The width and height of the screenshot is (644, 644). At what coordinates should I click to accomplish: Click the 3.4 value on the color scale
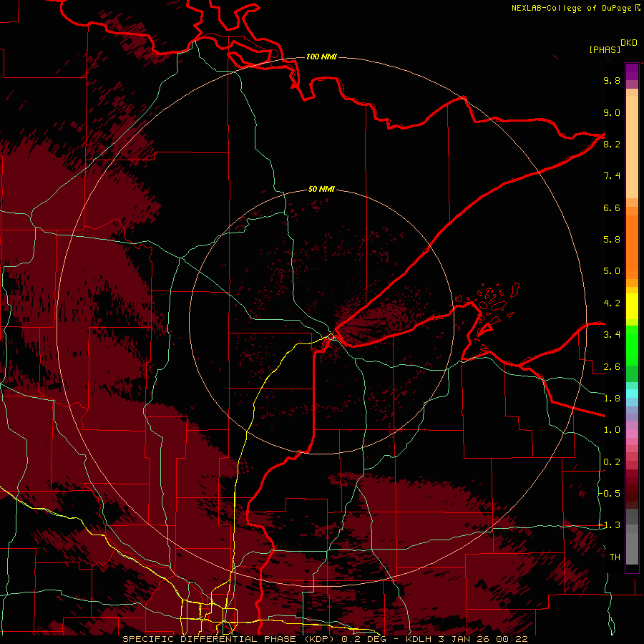pyautogui.click(x=612, y=335)
